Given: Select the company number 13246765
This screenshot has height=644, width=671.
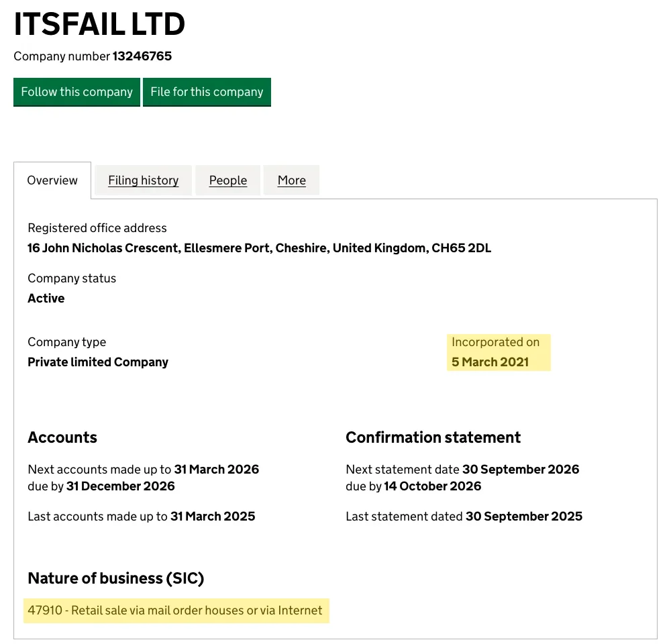Looking at the screenshot, I should (x=142, y=56).
